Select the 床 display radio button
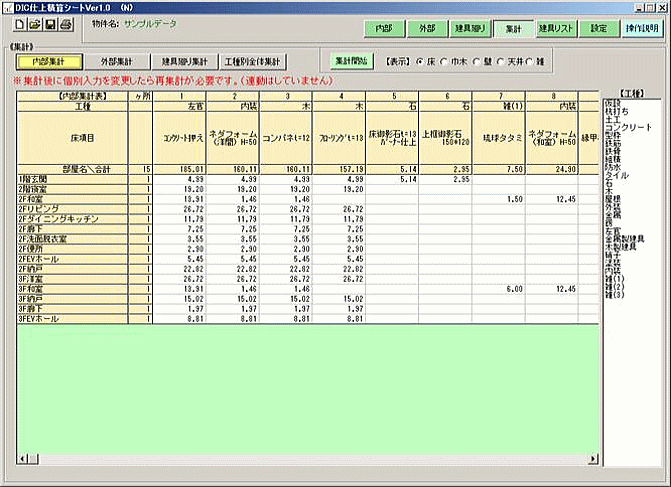The width and height of the screenshot is (671, 487). click(419, 62)
